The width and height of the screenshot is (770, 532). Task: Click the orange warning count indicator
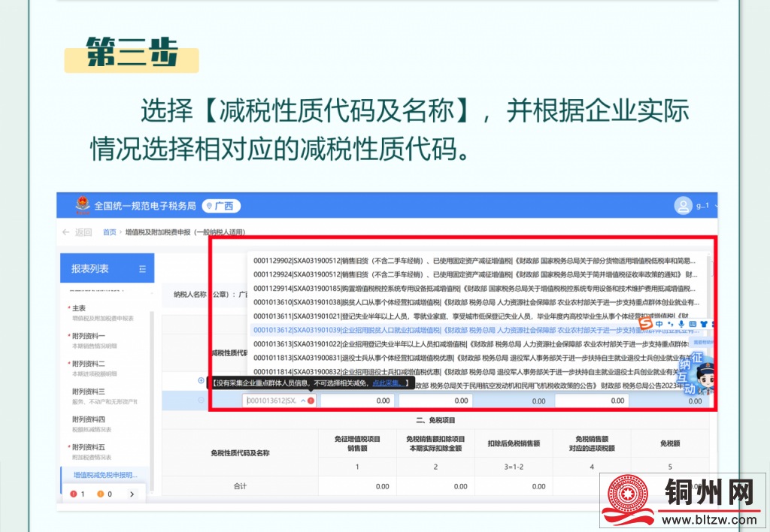[104, 494]
